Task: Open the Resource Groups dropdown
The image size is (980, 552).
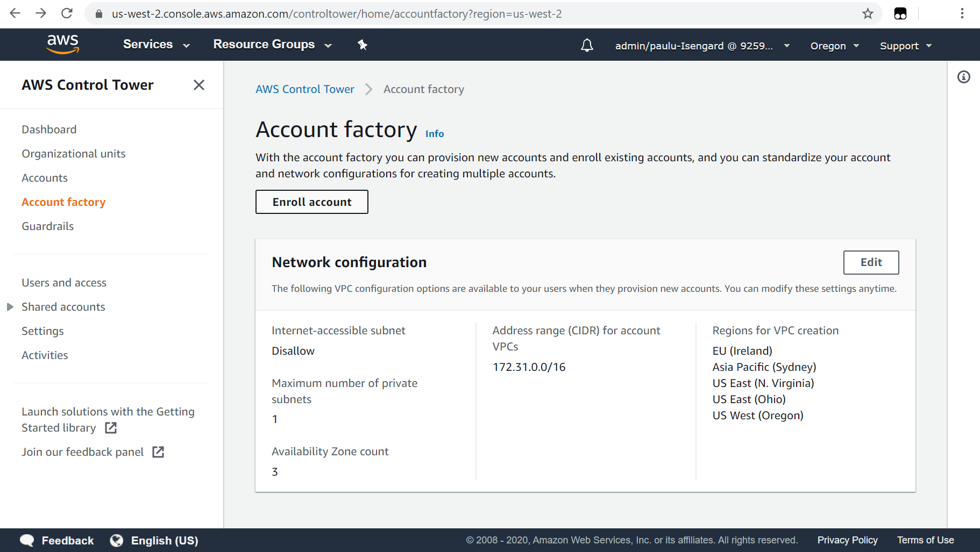Action: pos(273,45)
